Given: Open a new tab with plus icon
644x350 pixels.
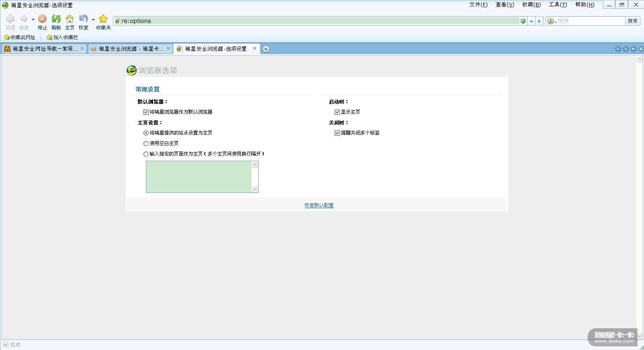Looking at the screenshot, I should (266, 49).
